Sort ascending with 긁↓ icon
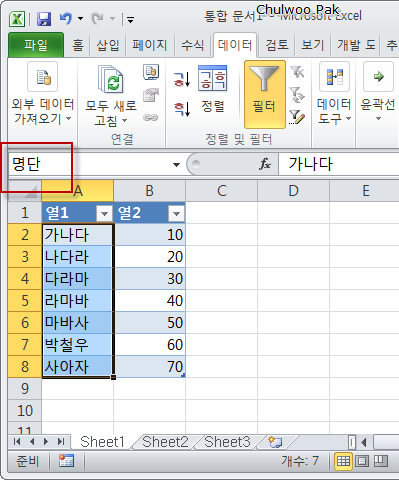Screen dimensions: 399x480 182,79
